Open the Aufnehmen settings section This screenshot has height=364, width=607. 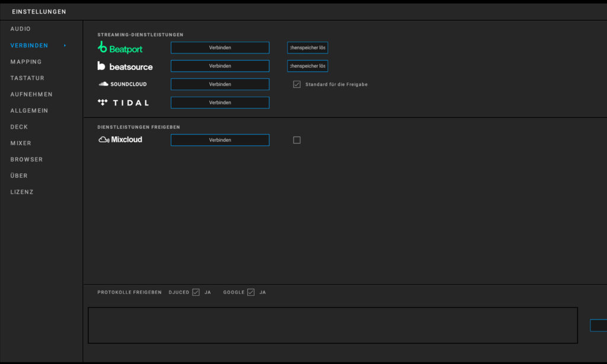31,94
